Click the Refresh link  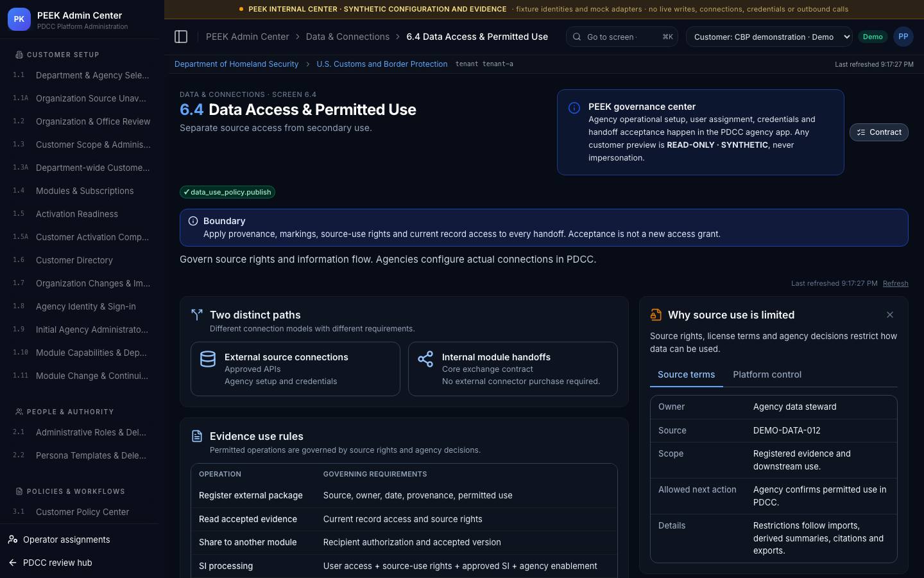(x=895, y=283)
